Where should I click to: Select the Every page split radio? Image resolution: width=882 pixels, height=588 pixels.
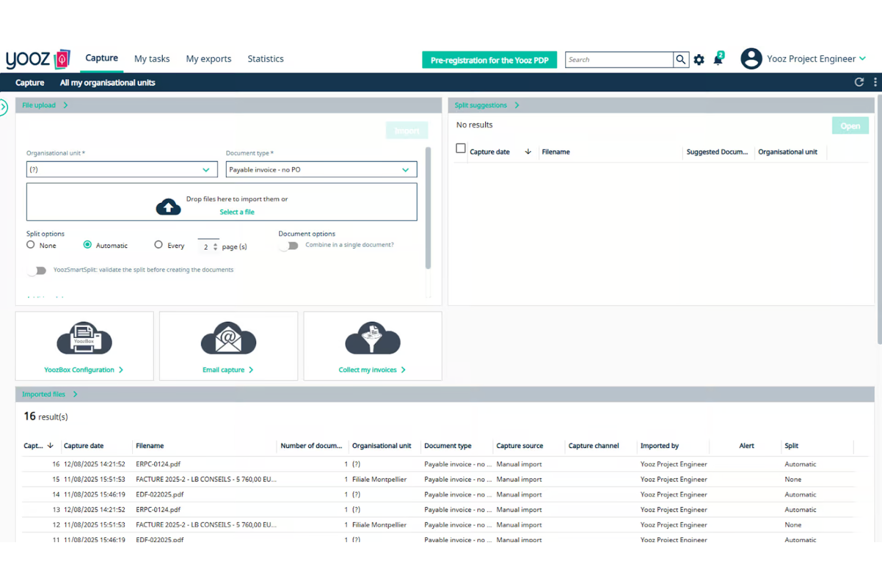click(159, 245)
